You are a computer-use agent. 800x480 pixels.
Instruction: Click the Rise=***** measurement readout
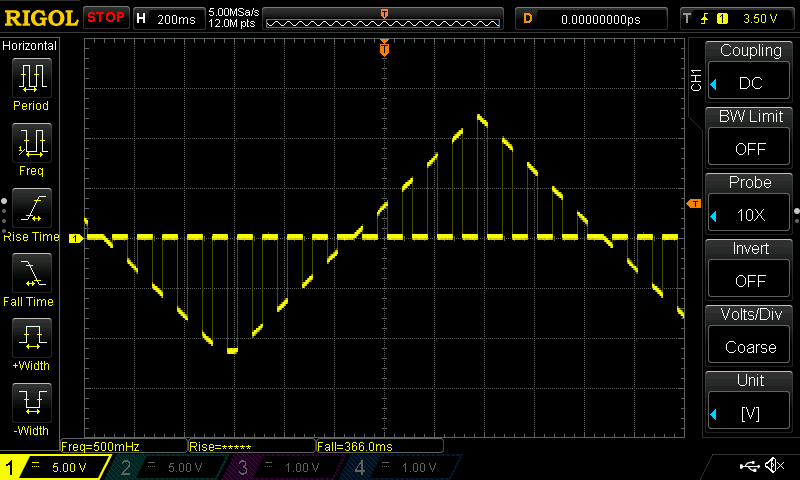[252, 446]
